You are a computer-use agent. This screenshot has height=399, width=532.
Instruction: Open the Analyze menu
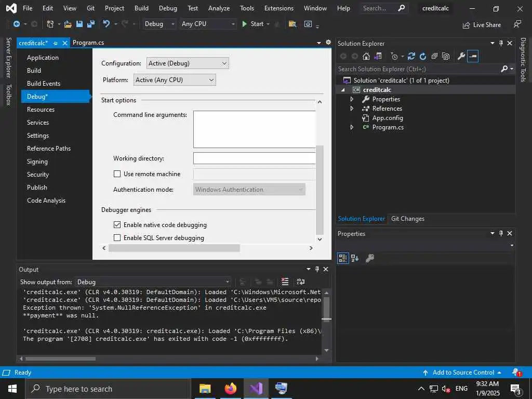[x=219, y=8]
